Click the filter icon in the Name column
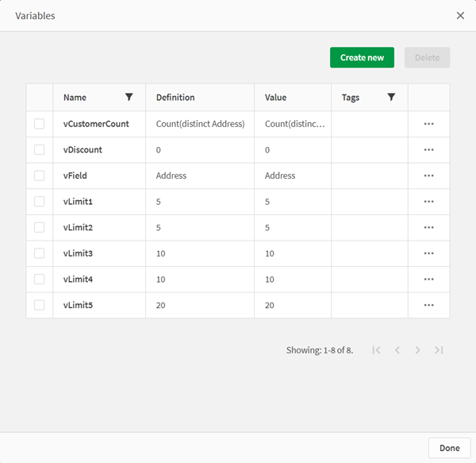The image size is (476, 463). (129, 98)
